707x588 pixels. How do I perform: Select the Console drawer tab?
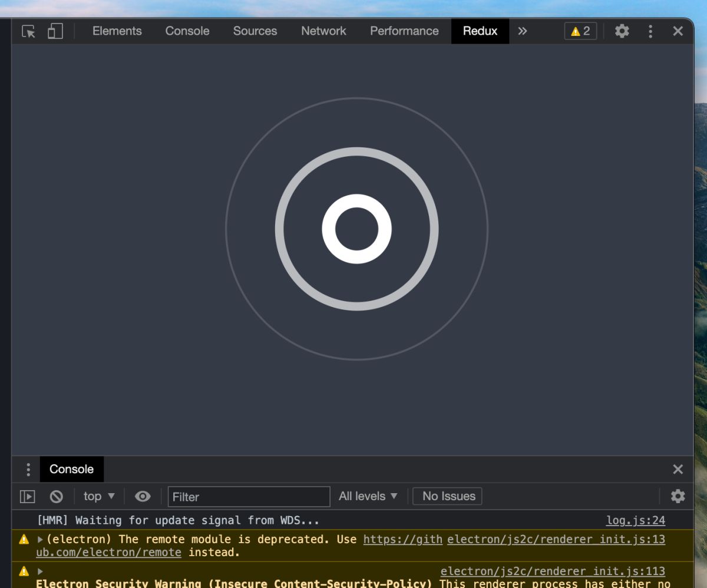tap(71, 469)
